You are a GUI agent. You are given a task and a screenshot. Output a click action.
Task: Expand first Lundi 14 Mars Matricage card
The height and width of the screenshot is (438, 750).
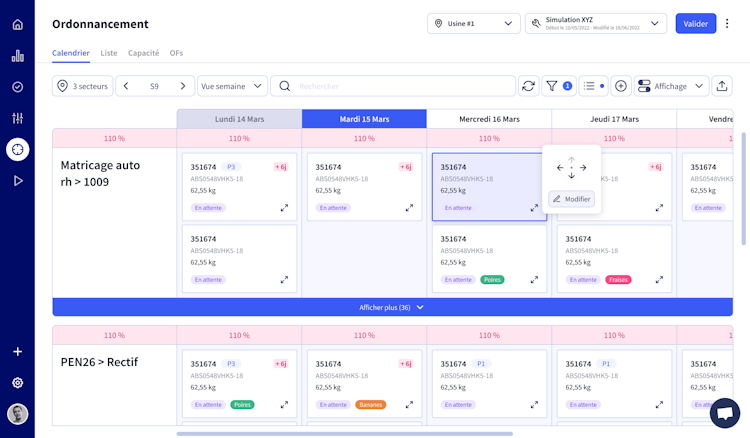tap(284, 208)
